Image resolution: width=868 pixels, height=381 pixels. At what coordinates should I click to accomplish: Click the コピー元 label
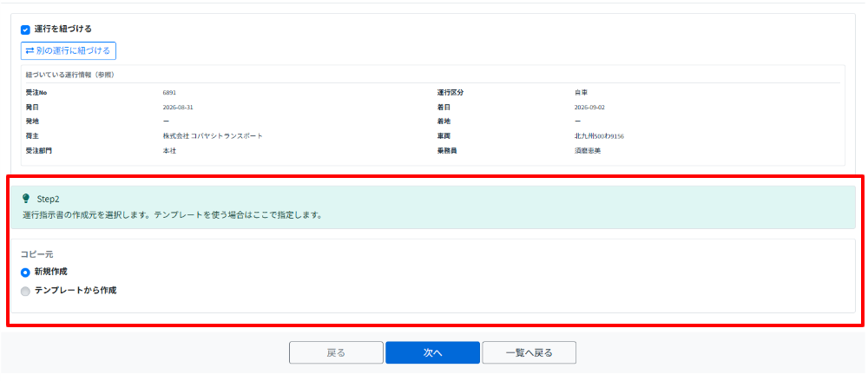click(x=36, y=255)
